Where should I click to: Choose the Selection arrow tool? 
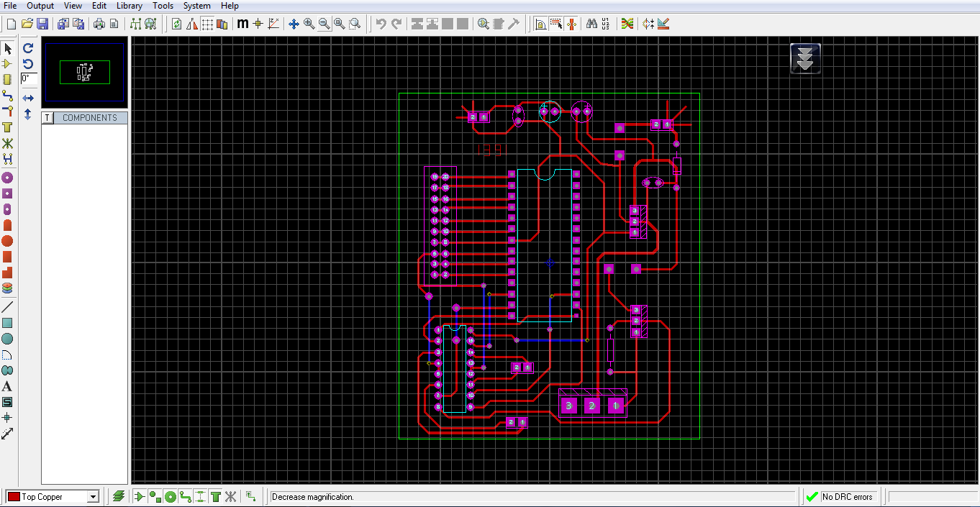click(x=8, y=48)
